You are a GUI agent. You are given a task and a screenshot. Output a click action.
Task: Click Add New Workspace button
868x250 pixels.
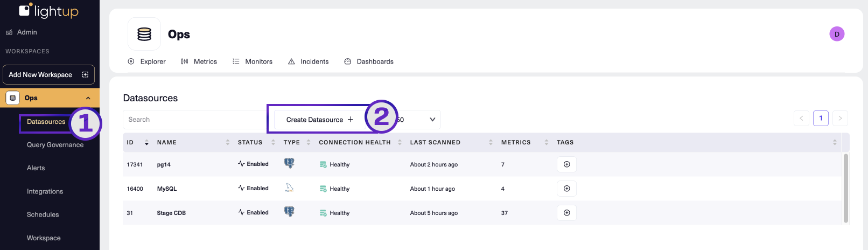point(48,75)
